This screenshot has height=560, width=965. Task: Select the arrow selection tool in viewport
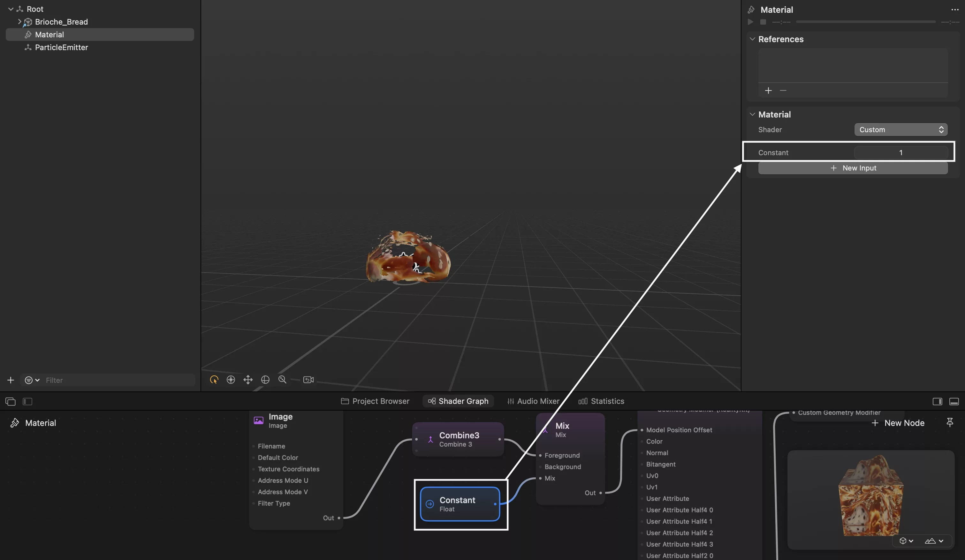click(214, 380)
